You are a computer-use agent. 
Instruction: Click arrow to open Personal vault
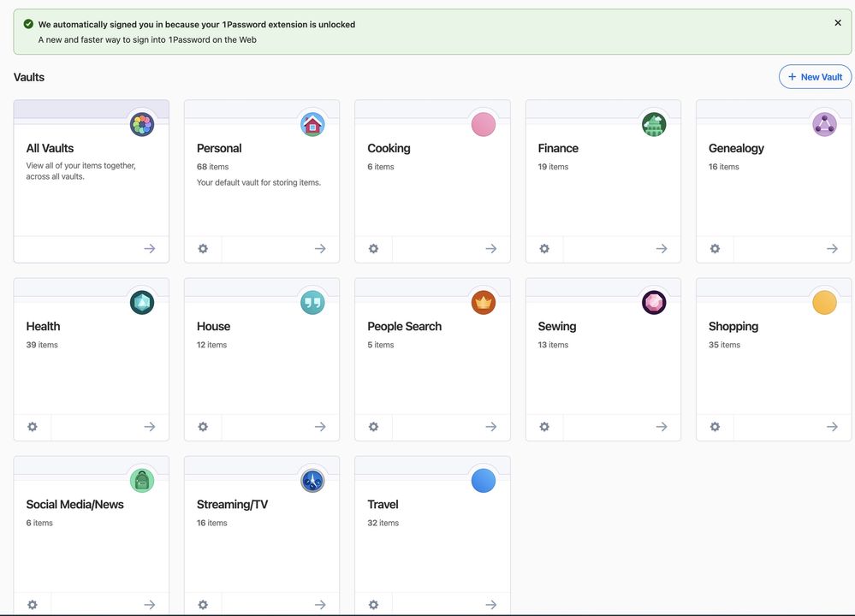point(320,249)
